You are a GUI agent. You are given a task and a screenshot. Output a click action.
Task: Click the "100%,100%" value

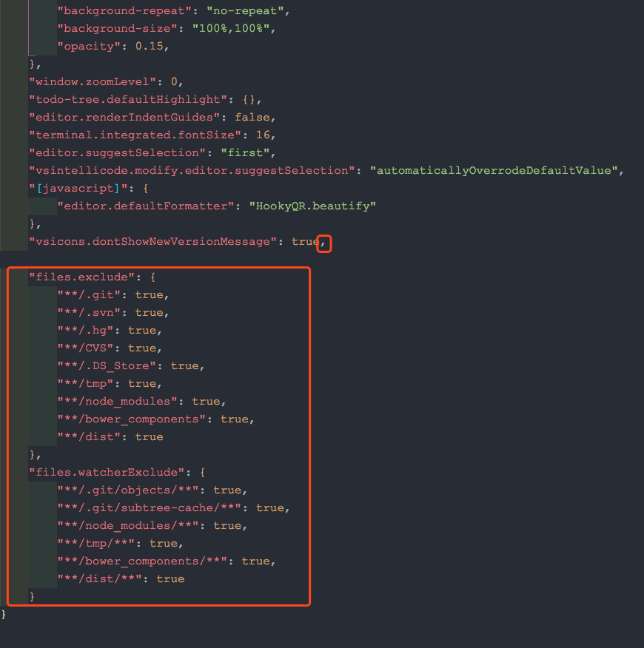point(231,28)
